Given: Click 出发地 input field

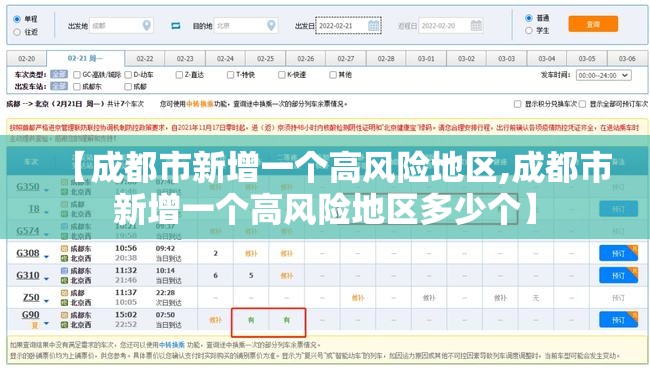Looking at the screenshot, I should click(x=121, y=26).
